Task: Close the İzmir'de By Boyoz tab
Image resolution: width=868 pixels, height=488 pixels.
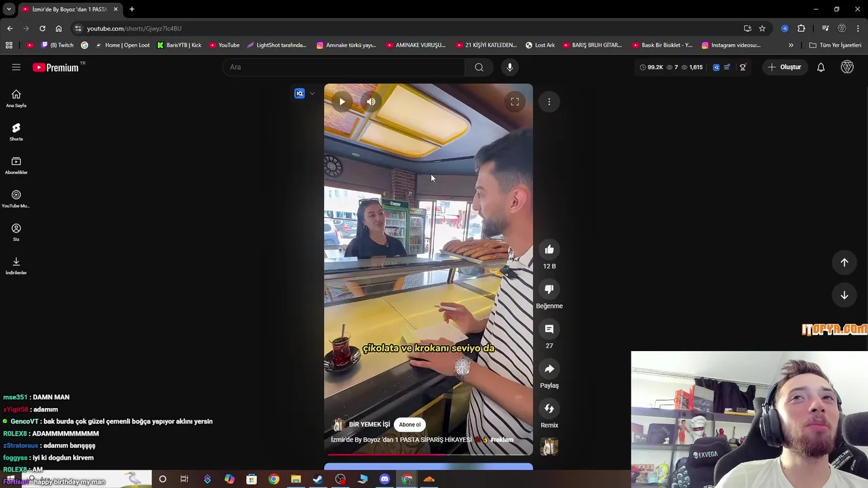Action: pos(115,9)
